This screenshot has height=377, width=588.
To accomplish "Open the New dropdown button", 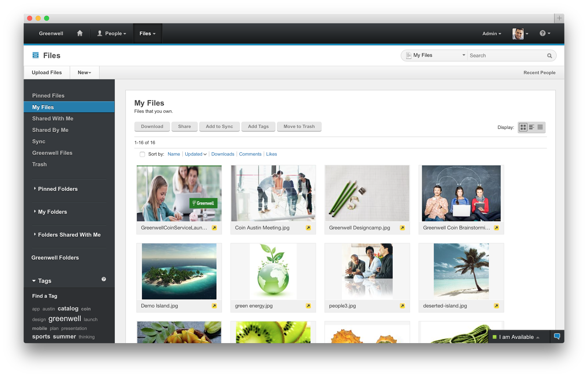I will pos(85,72).
